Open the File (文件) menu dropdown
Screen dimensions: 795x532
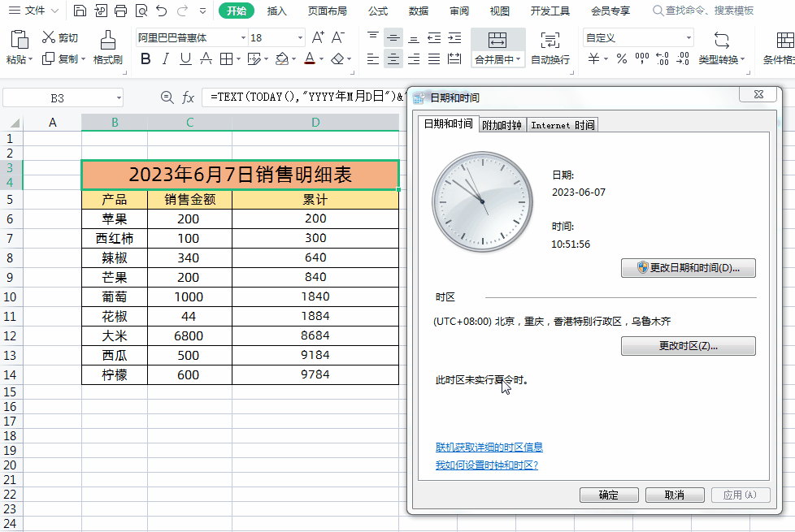click(34, 11)
